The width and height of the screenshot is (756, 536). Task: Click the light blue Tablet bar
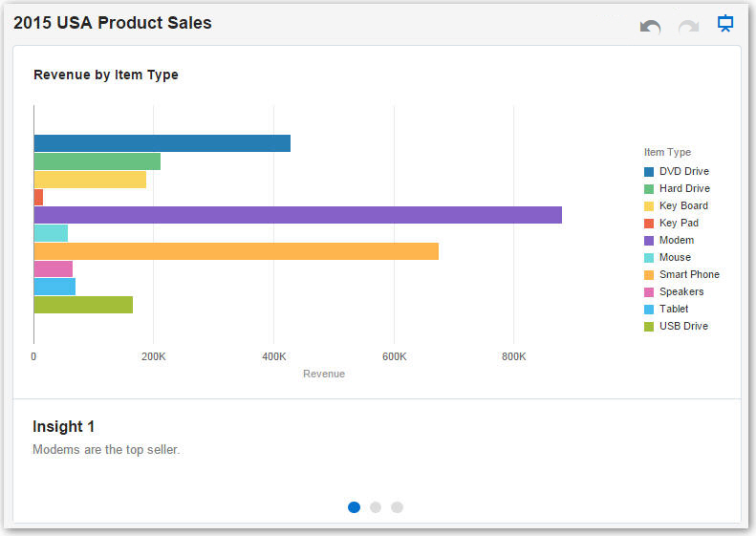click(55, 287)
